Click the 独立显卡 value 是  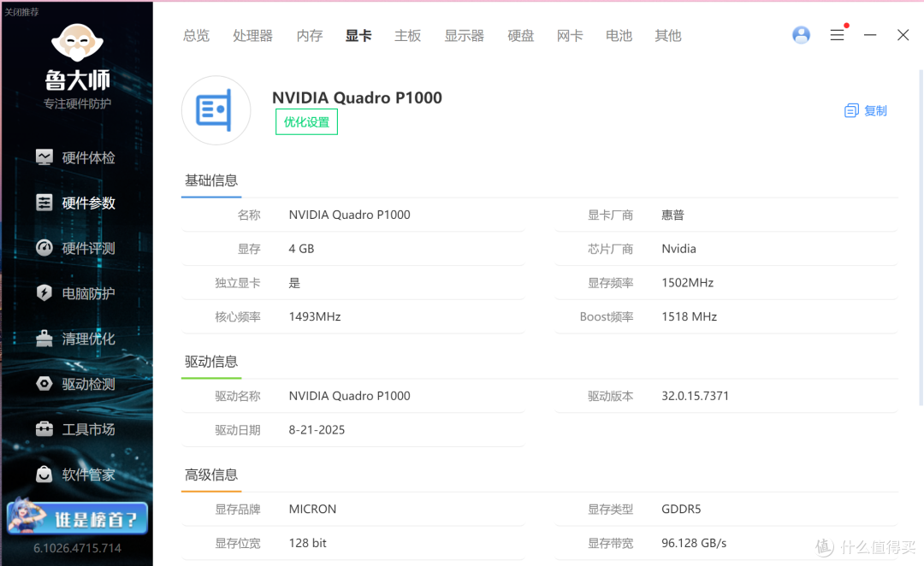pyautogui.click(x=294, y=283)
